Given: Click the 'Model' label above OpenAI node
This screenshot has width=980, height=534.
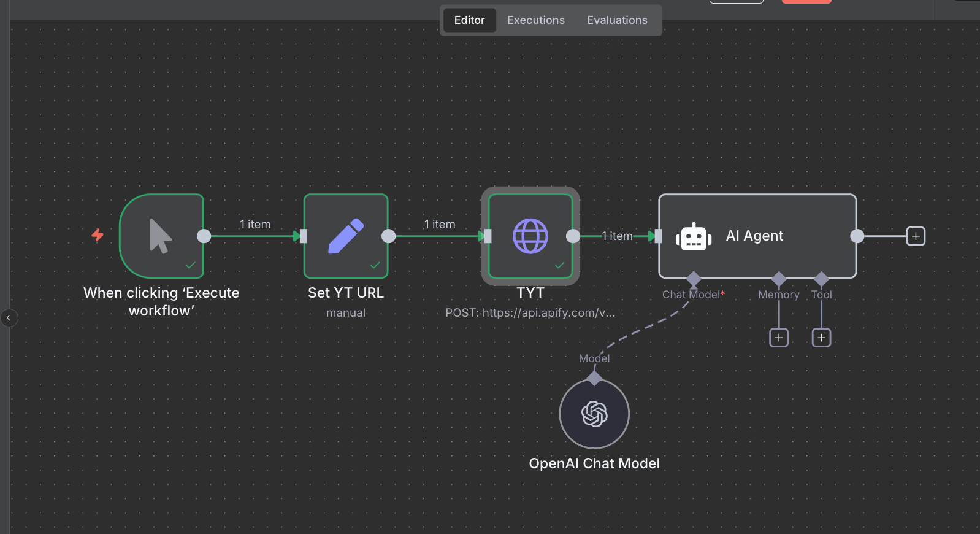Looking at the screenshot, I should pyautogui.click(x=594, y=358).
